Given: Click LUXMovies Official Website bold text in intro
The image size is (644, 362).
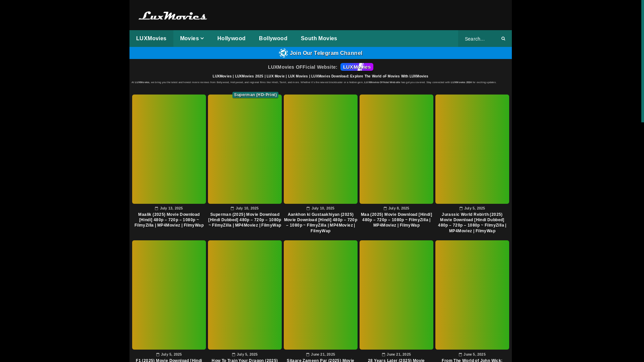Looking at the screenshot, I should coord(382,82).
